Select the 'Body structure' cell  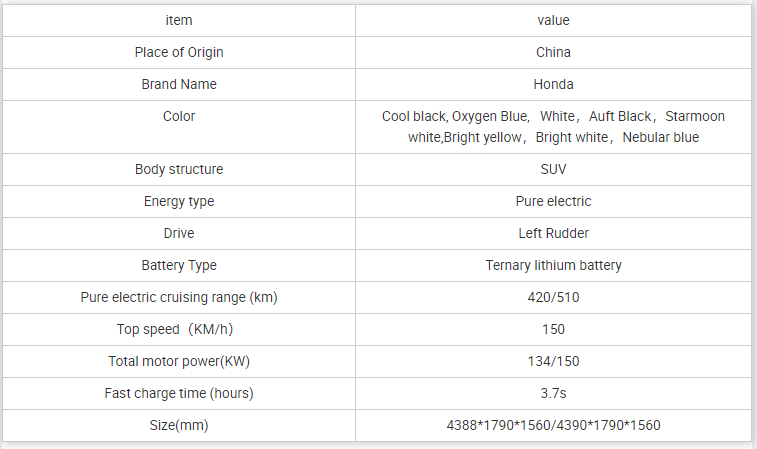point(179,169)
